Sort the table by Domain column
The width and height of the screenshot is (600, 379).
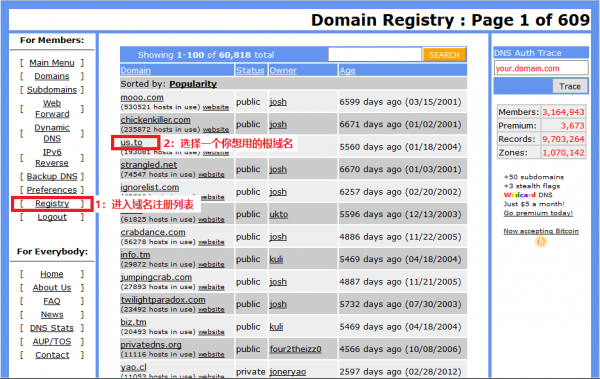pos(135,70)
